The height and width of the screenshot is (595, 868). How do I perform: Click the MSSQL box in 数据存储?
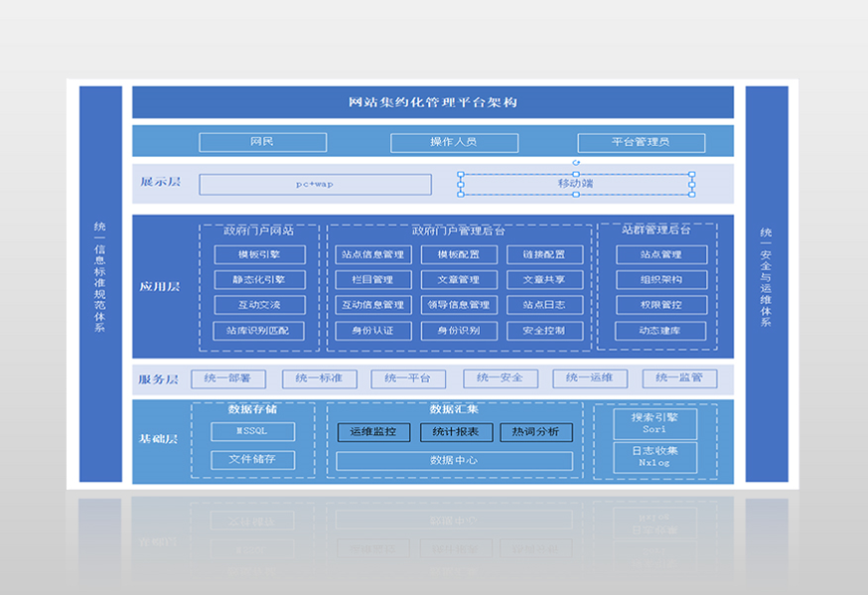(x=252, y=431)
